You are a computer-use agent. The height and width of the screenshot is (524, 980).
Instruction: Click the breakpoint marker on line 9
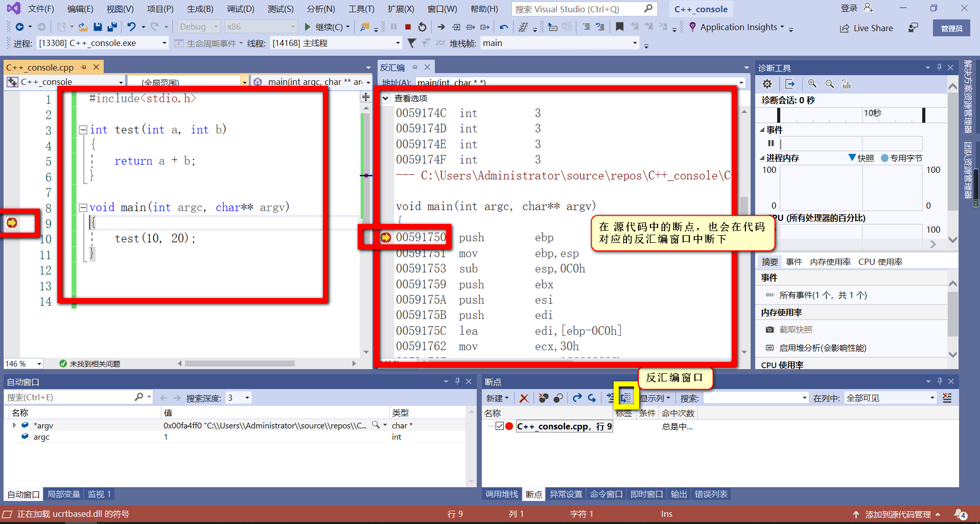coord(12,223)
